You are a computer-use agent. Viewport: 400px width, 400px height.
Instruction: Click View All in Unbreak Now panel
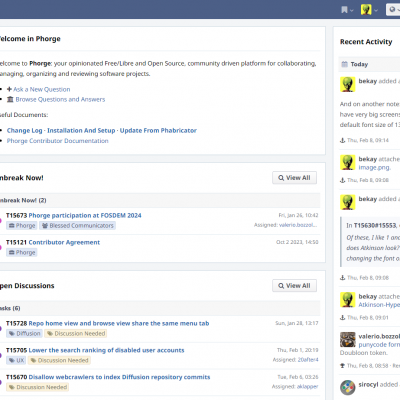294,178
